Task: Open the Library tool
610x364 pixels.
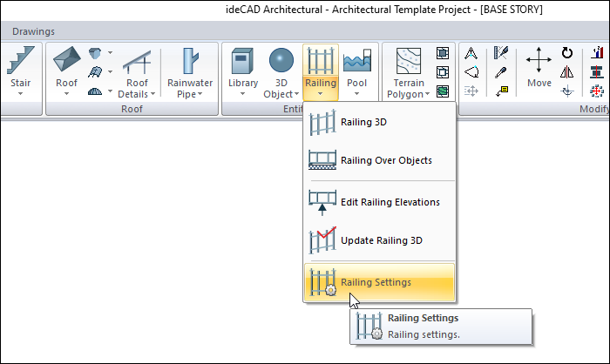Action: click(243, 62)
